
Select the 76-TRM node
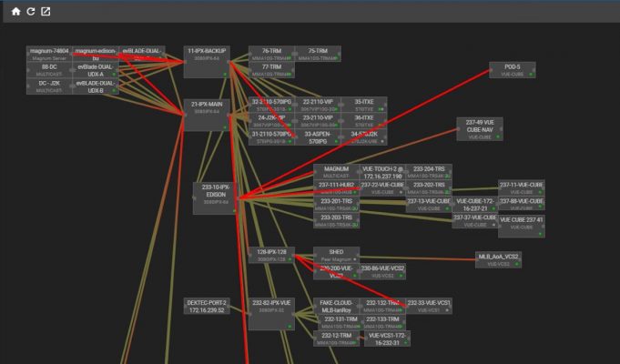pyautogui.click(x=271, y=55)
